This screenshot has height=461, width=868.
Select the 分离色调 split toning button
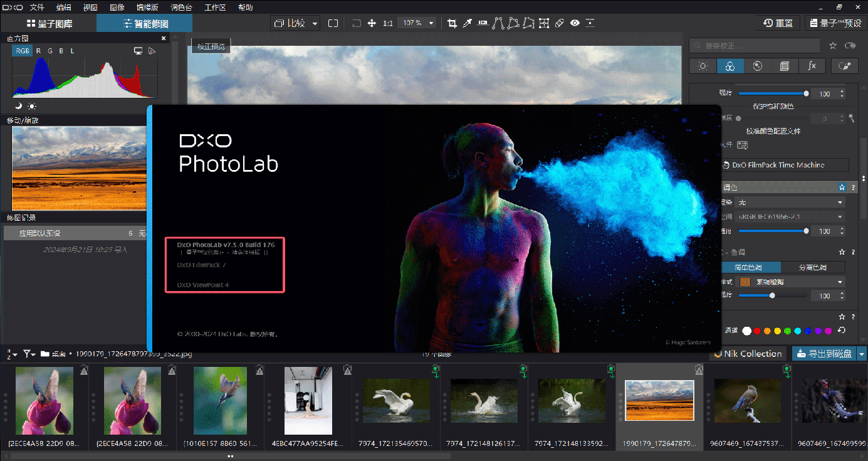(x=813, y=267)
